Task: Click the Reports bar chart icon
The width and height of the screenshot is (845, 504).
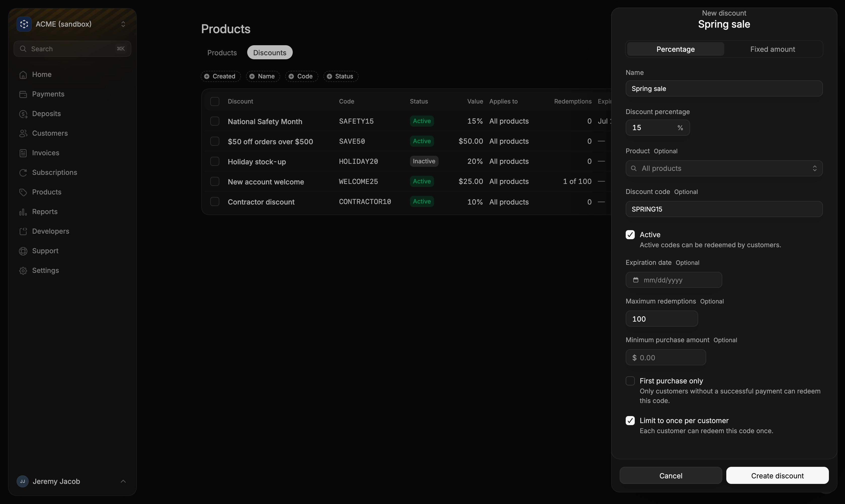Action: [23, 212]
